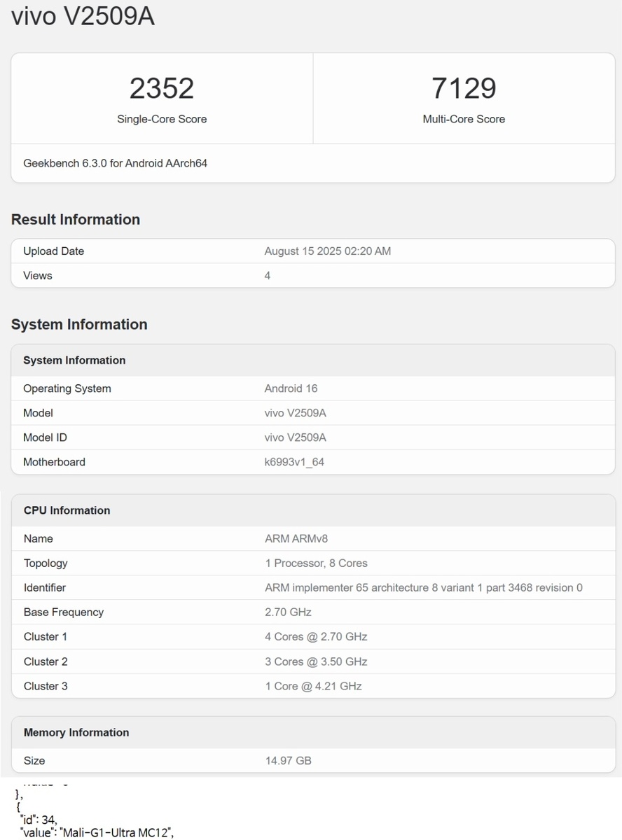The width and height of the screenshot is (622, 840).
Task: Click the CPU Information table header
Action: tap(313, 510)
